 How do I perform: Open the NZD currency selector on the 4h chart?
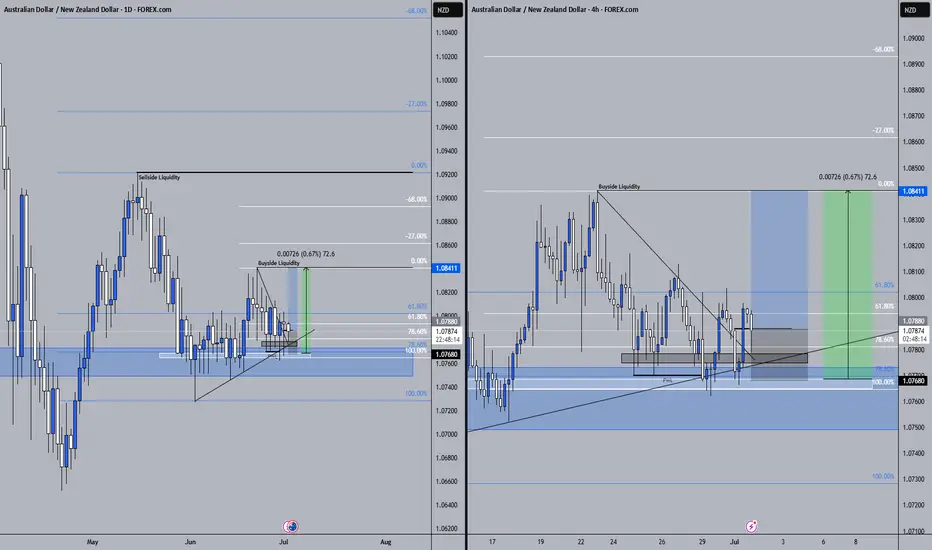[913, 10]
